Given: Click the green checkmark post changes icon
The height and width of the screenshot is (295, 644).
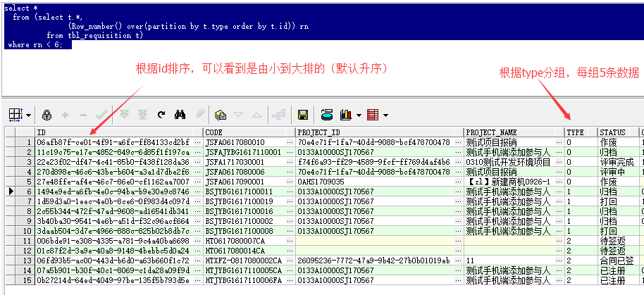Looking at the screenshot, I should tap(101, 115).
